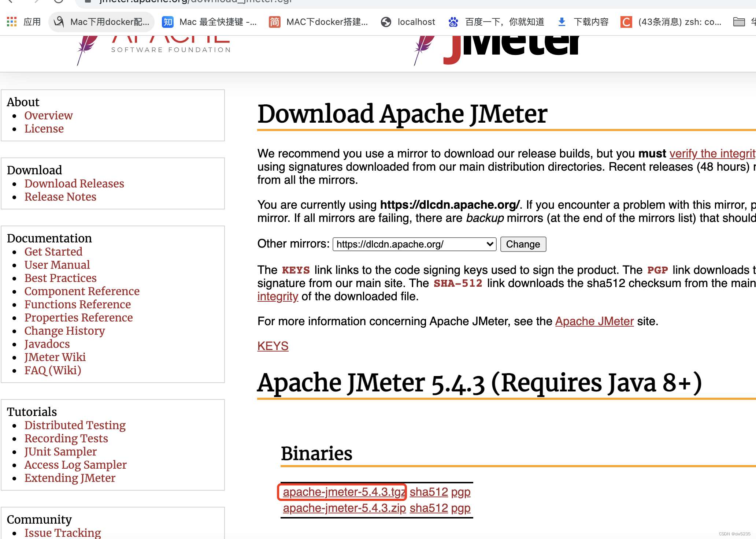Open the License link
756x539 pixels.
pos(44,129)
